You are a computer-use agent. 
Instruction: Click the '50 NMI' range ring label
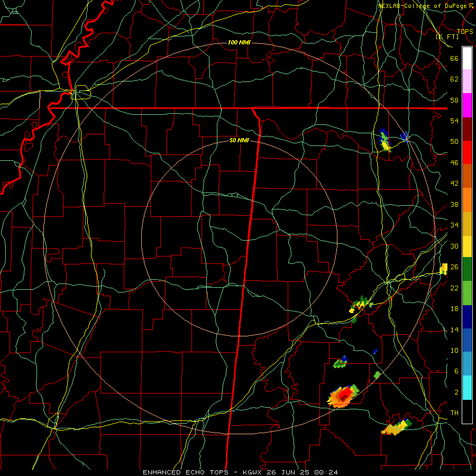click(x=239, y=140)
